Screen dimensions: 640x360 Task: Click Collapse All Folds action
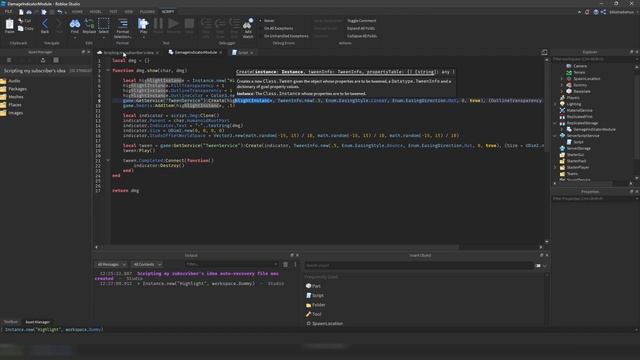coord(362,36)
